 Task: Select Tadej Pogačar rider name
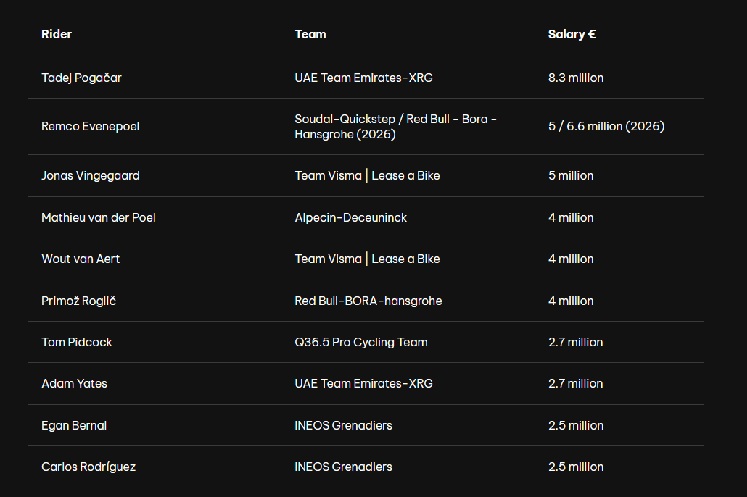pos(81,77)
